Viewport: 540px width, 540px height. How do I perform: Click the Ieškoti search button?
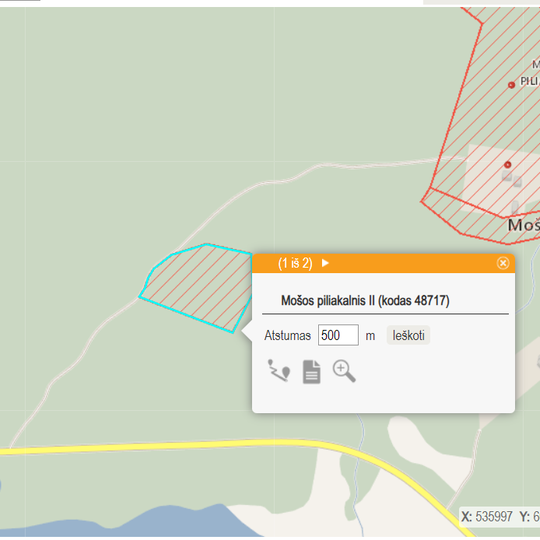click(x=408, y=335)
